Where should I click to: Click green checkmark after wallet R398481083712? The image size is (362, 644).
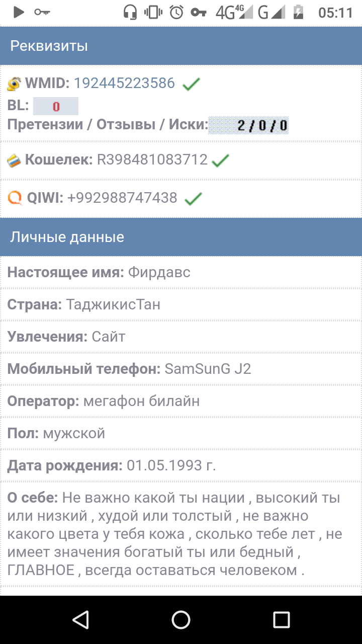(x=220, y=160)
